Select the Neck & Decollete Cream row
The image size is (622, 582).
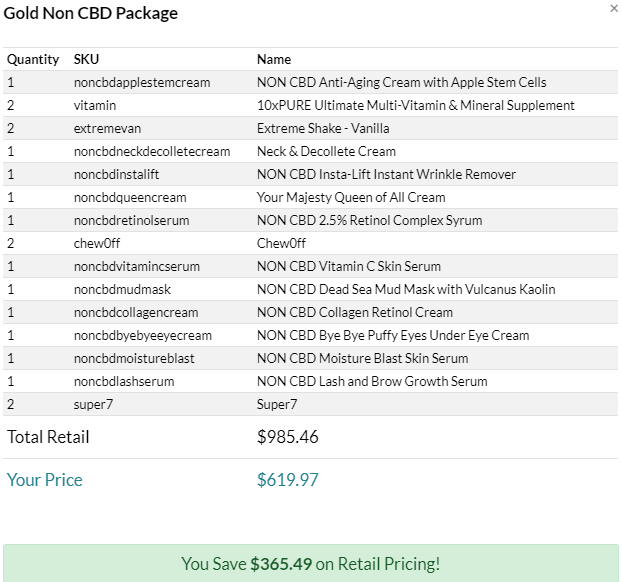(311, 152)
